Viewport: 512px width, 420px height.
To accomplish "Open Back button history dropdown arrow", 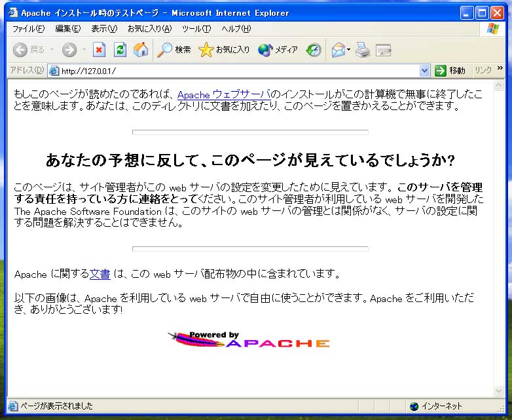I will [52, 50].
